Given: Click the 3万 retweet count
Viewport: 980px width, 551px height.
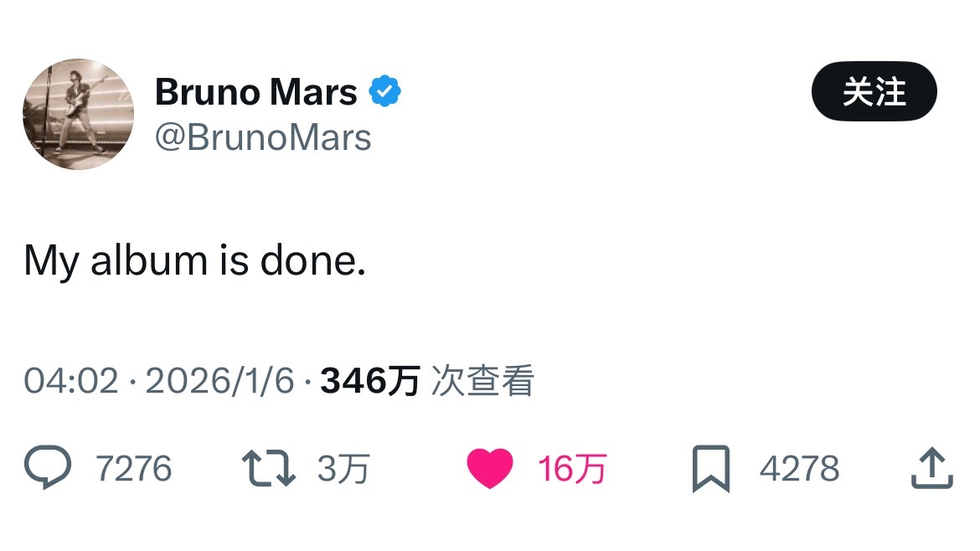Looking at the screenshot, I should (343, 469).
